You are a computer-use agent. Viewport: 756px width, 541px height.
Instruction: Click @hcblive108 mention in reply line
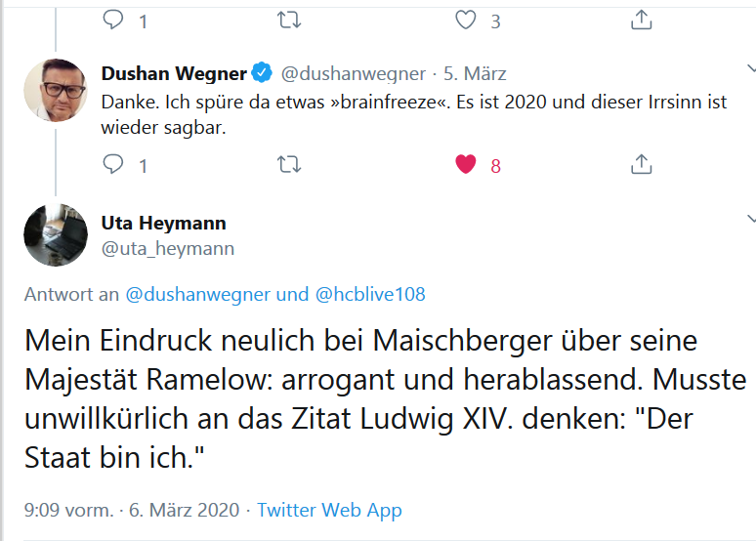tap(370, 294)
